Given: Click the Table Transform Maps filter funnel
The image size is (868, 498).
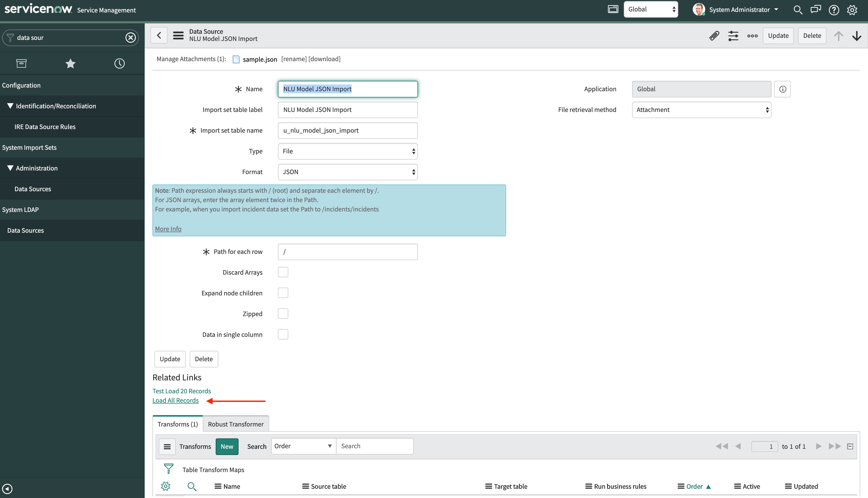Looking at the screenshot, I should (168, 469).
